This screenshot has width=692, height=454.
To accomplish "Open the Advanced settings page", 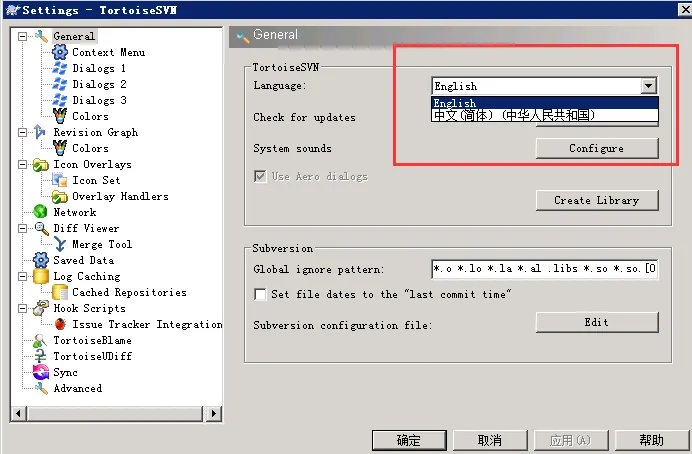I will coord(78,388).
